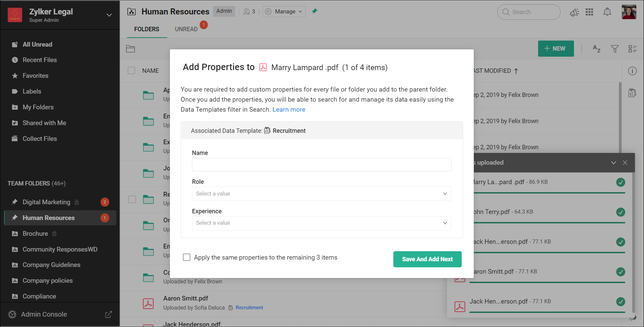Click the file list vertical scrollbar

620,117
